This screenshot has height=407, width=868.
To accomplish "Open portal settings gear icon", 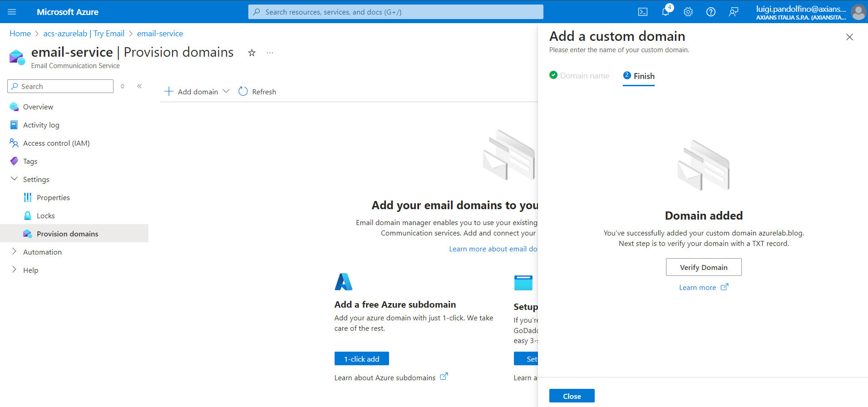I will coord(688,12).
